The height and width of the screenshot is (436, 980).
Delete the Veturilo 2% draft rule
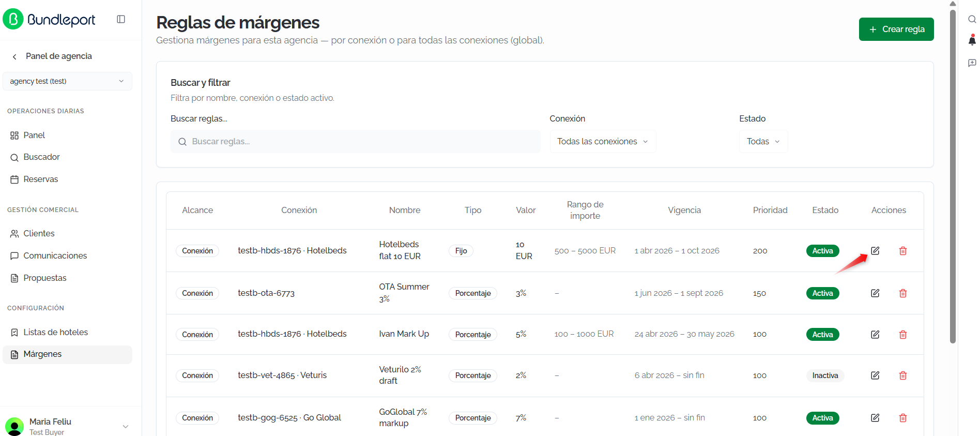[x=903, y=375]
